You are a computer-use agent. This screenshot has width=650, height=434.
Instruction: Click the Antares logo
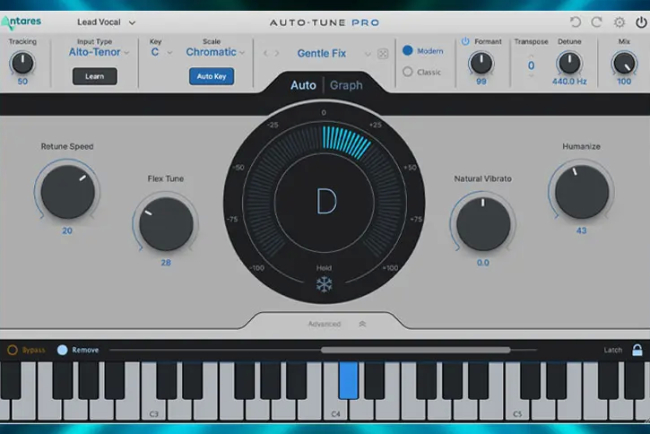pyautogui.click(x=21, y=22)
